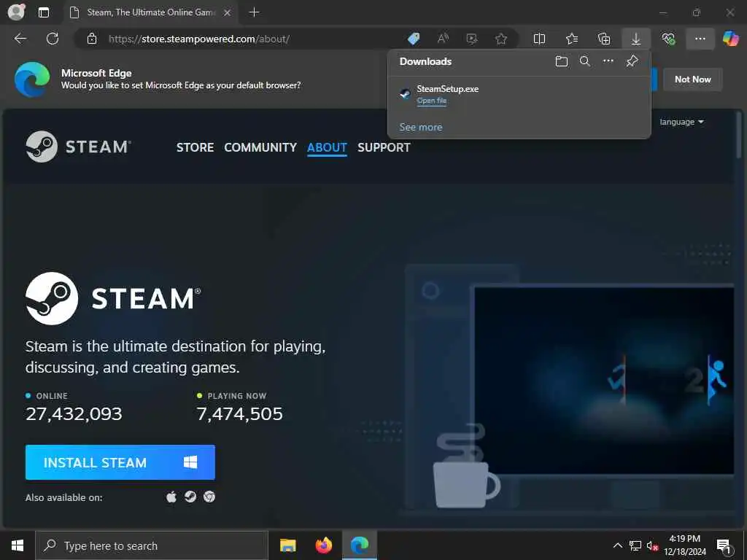
Task: Choose the Chrome OS download icon
Action: click(x=209, y=497)
